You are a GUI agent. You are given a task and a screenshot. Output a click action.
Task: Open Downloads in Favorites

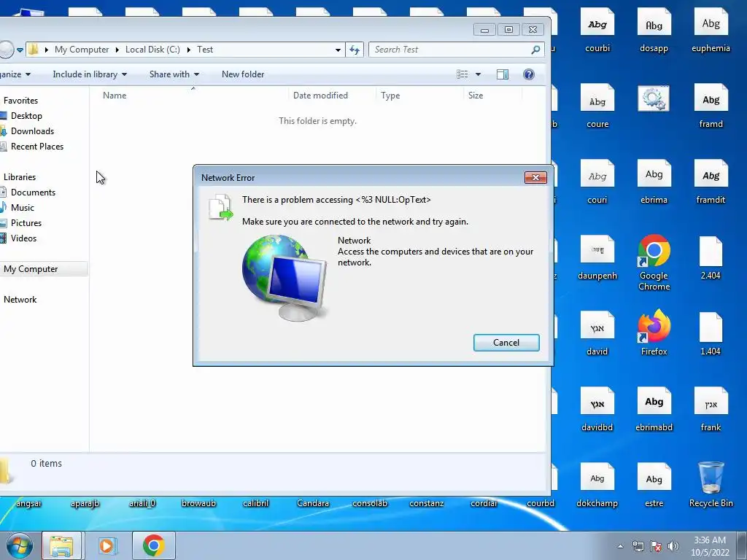tap(32, 131)
